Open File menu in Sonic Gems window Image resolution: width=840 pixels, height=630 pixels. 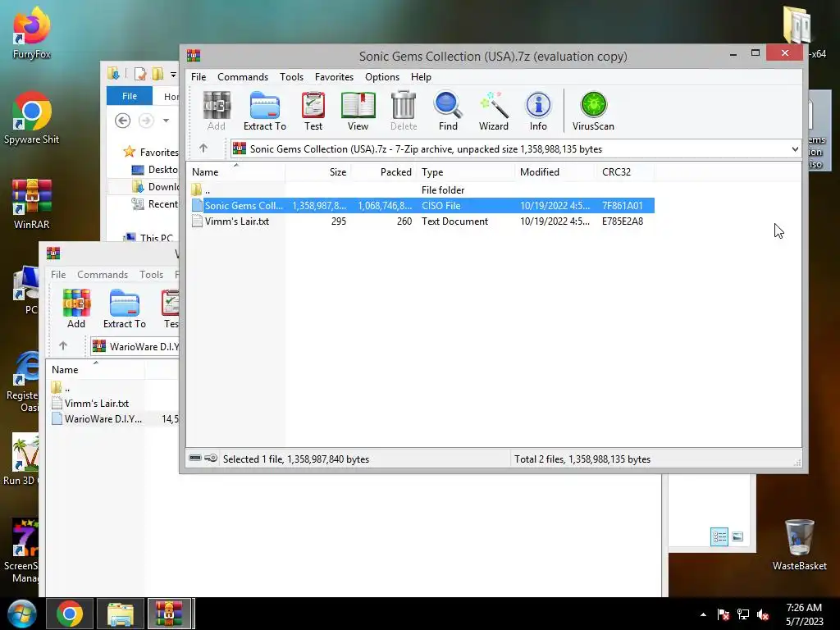tap(199, 76)
